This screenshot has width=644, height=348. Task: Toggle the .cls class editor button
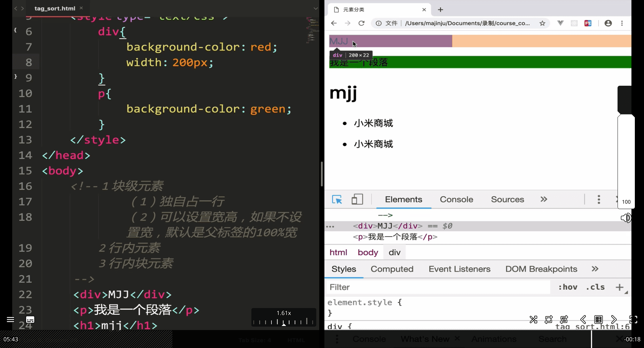pyautogui.click(x=595, y=287)
